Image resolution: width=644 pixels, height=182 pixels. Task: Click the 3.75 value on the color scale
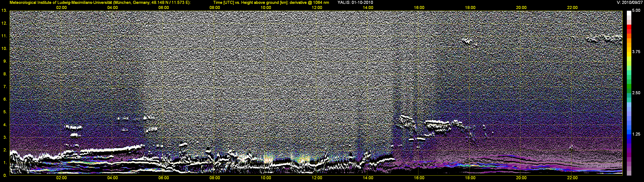point(636,52)
